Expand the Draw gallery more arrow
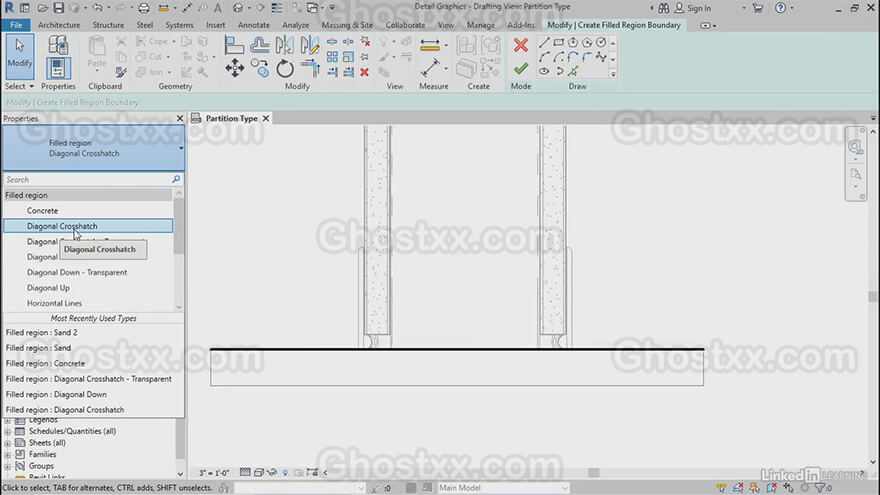 613,74
